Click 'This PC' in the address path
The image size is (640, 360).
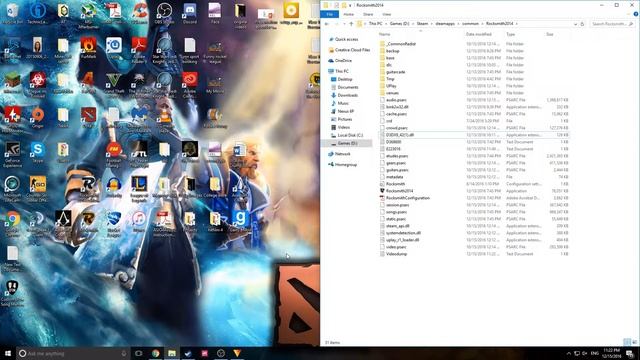point(376,24)
